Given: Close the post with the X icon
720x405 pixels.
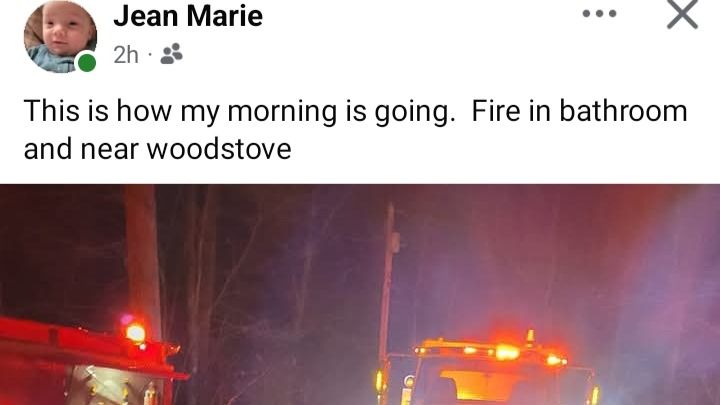Looking at the screenshot, I should (682, 14).
